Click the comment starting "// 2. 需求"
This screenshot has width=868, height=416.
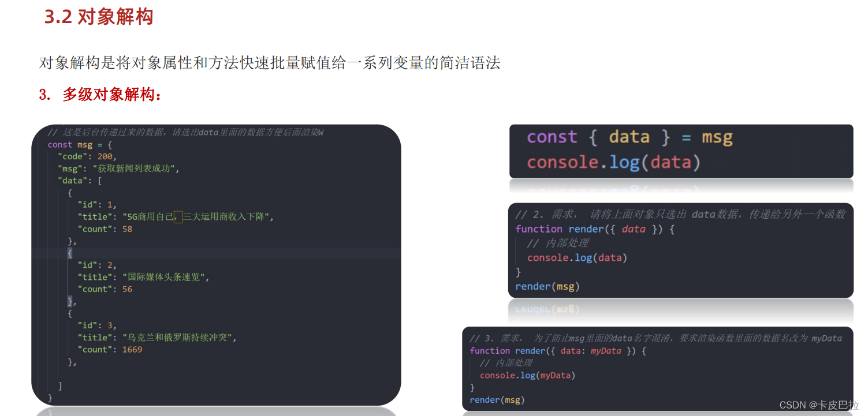tap(680, 215)
